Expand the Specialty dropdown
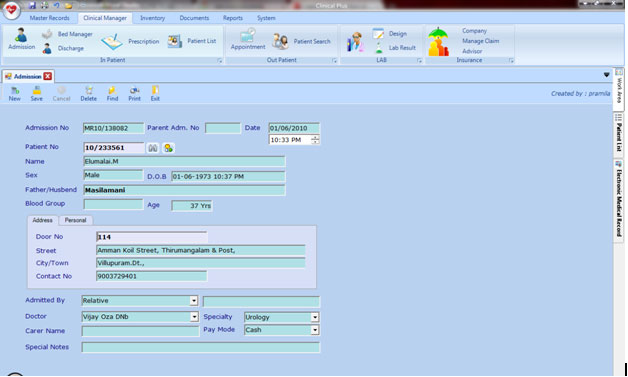628x377 pixels. pyautogui.click(x=315, y=317)
